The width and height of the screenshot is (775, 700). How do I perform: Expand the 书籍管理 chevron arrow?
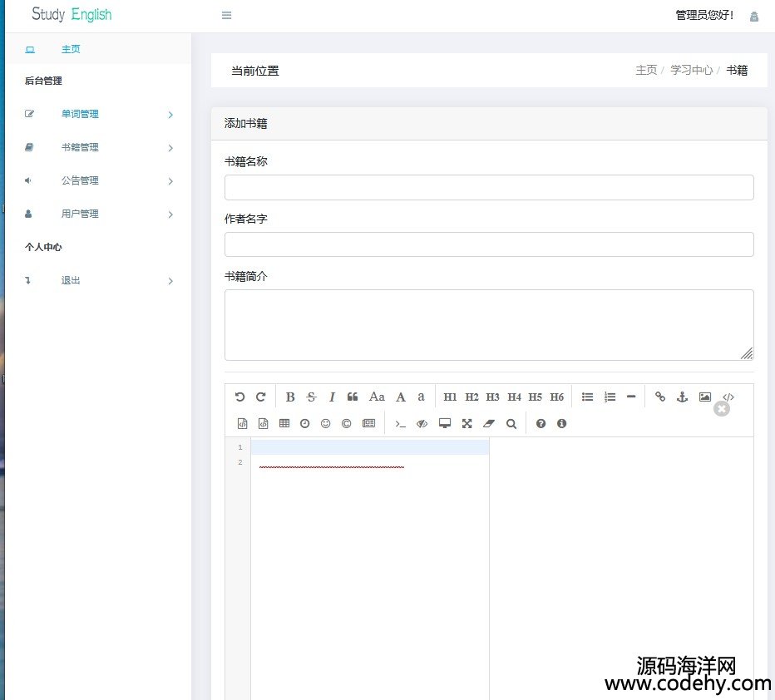[x=170, y=148]
